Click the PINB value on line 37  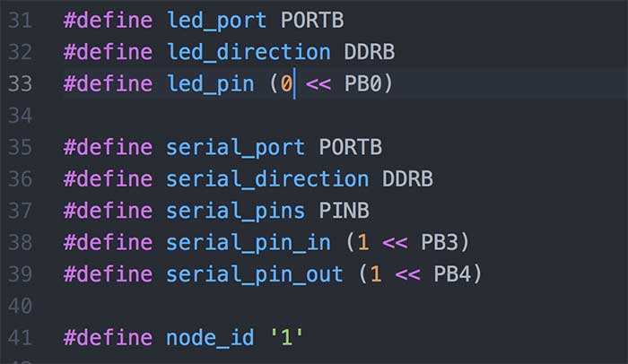(x=345, y=211)
